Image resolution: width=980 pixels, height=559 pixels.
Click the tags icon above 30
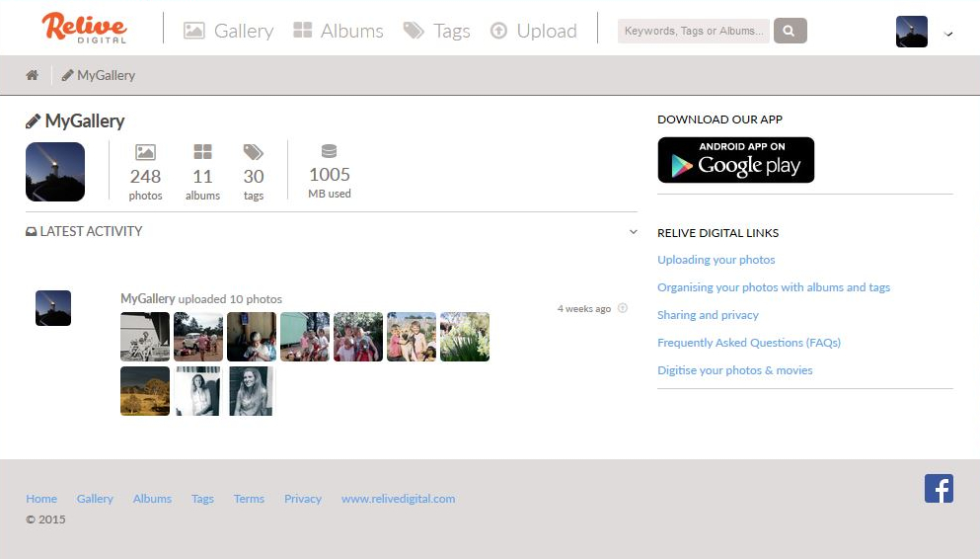coord(253,152)
